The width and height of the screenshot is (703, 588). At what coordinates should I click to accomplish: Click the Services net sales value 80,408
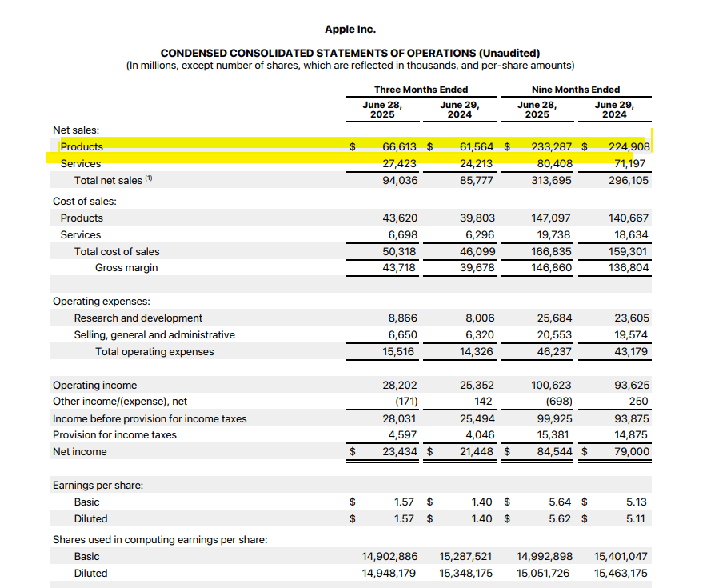point(554,164)
